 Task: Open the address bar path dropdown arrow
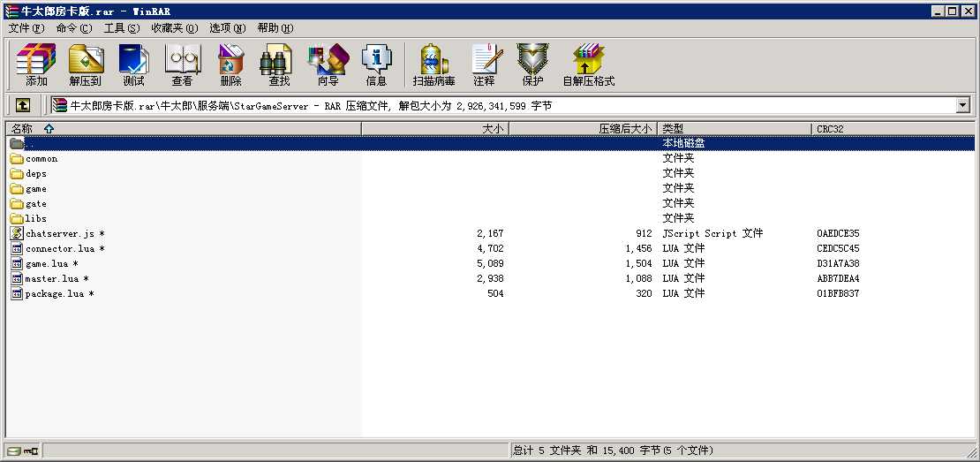click(962, 106)
